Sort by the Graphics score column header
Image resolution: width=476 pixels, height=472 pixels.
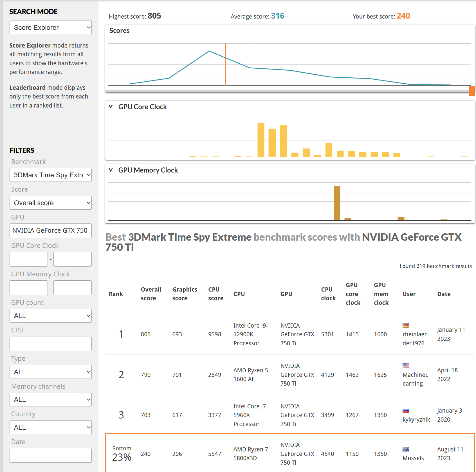(185, 294)
